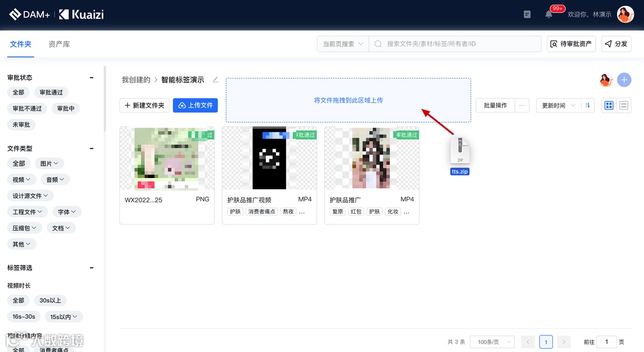
Task: Click the DAM+ logo
Action: 30,14
